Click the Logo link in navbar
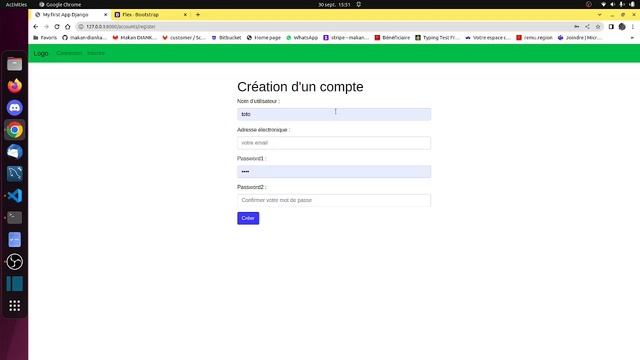The height and width of the screenshot is (360, 640). pyautogui.click(x=41, y=53)
